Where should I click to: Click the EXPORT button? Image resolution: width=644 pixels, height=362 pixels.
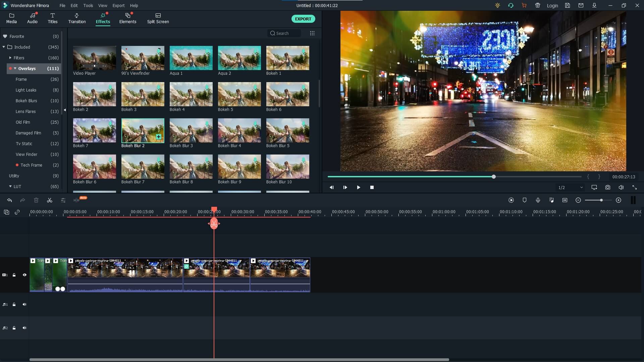[x=303, y=19]
